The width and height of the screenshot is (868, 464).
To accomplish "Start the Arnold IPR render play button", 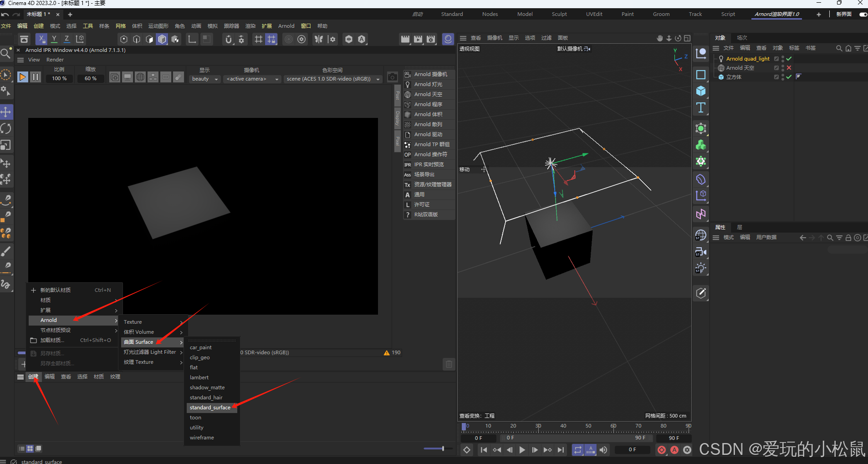I will pos(22,77).
